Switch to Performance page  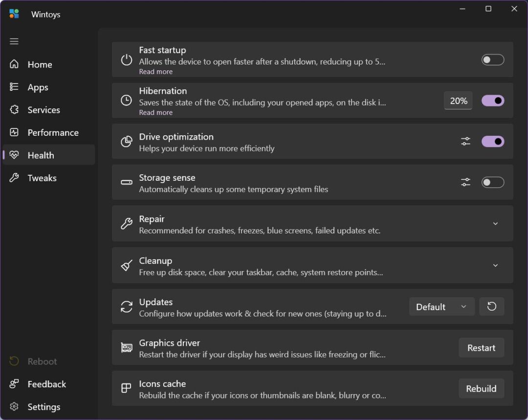(49, 132)
